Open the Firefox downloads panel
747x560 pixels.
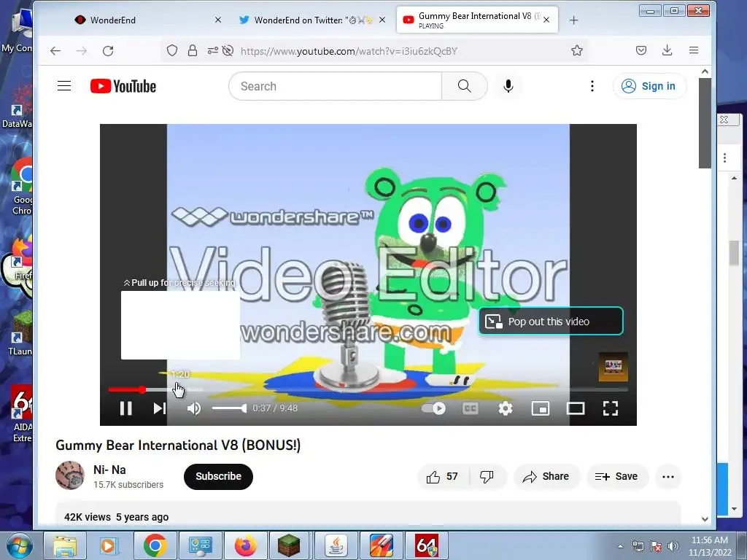[x=667, y=50]
